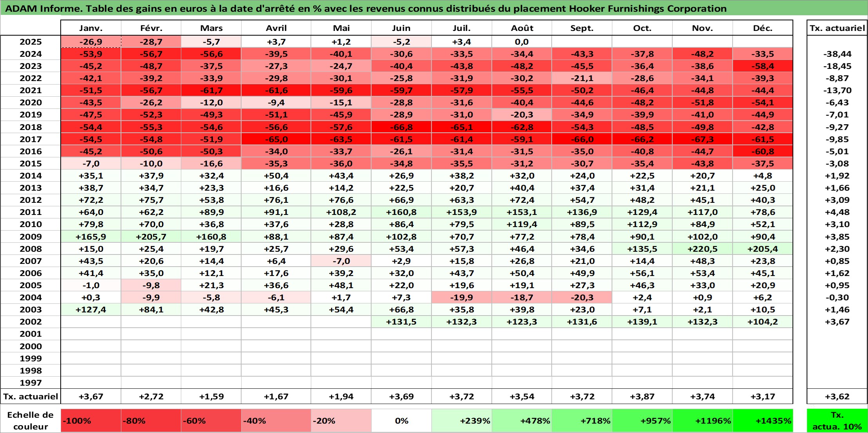Viewport: 868px width, 433px height.
Task: Click the 0,0 cell for Août 2025
Action: (522, 41)
